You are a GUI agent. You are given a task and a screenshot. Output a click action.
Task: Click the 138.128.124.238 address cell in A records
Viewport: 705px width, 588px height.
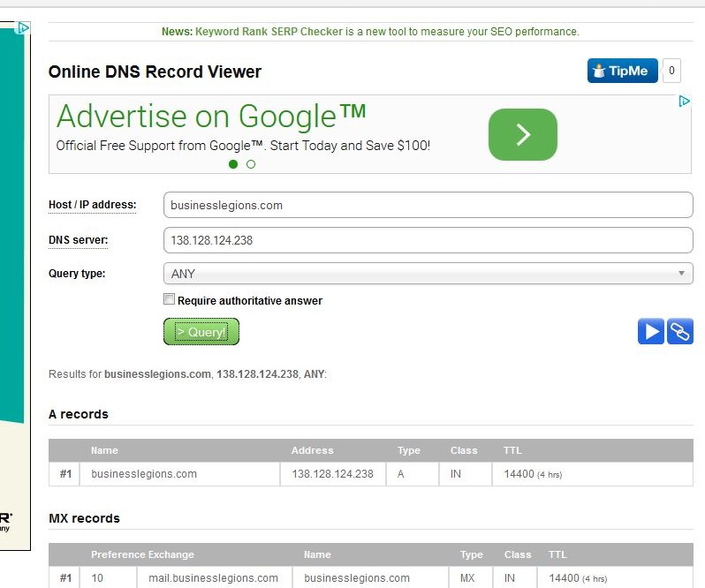pos(332,474)
